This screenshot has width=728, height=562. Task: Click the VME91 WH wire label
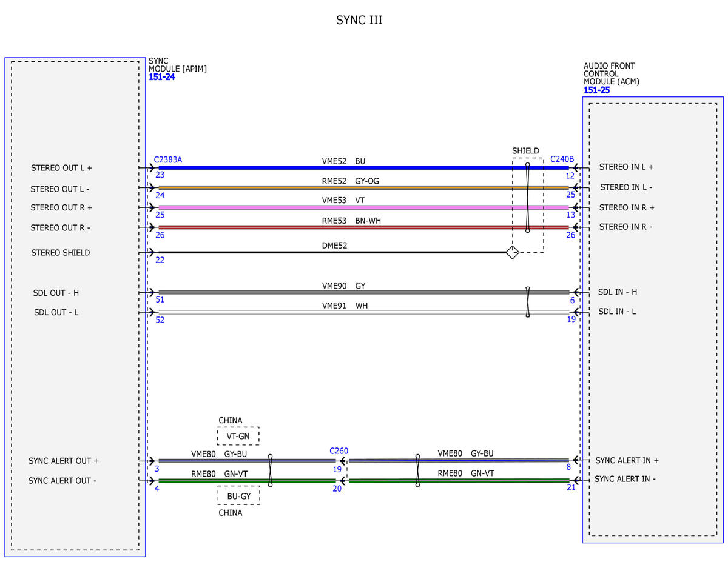[x=345, y=306]
